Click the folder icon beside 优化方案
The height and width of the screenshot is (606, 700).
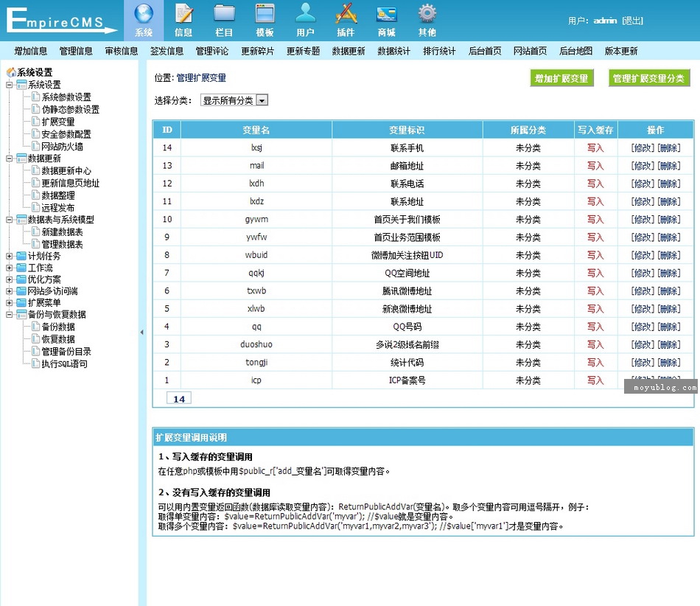click(21, 279)
